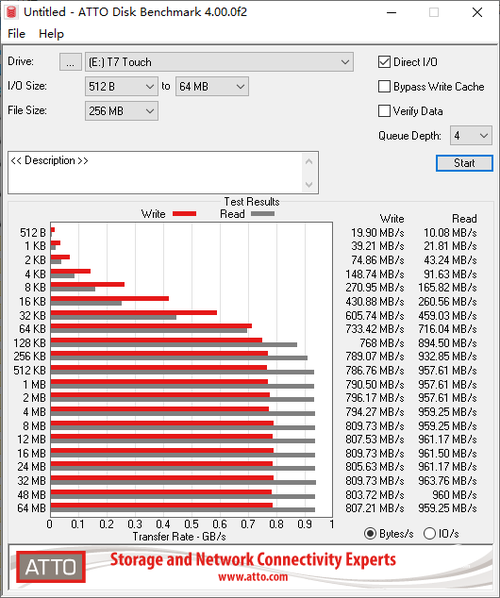Close the ATTO Disk Benchmark window
500x598 pixels.
[x=477, y=12]
